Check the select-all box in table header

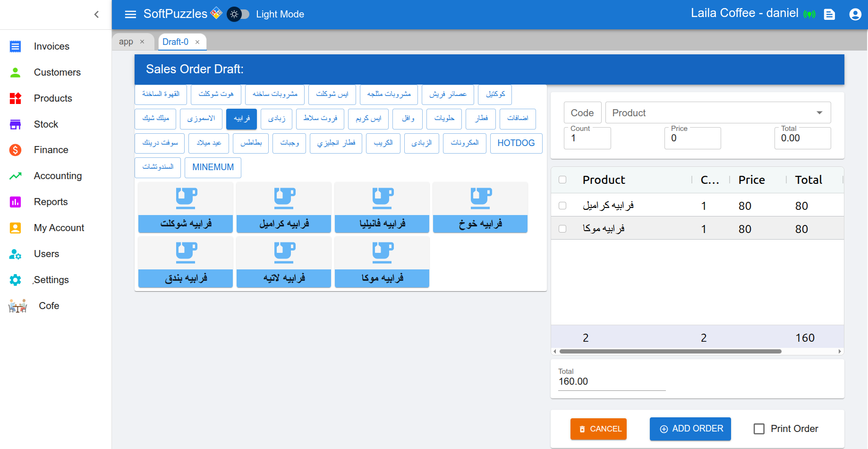(x=562, y=180)
